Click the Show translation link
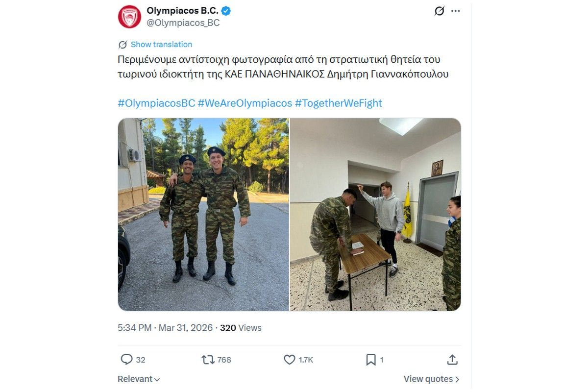This screenshot has width=588, height=392. pyautogui.click(x=161, y=45)
